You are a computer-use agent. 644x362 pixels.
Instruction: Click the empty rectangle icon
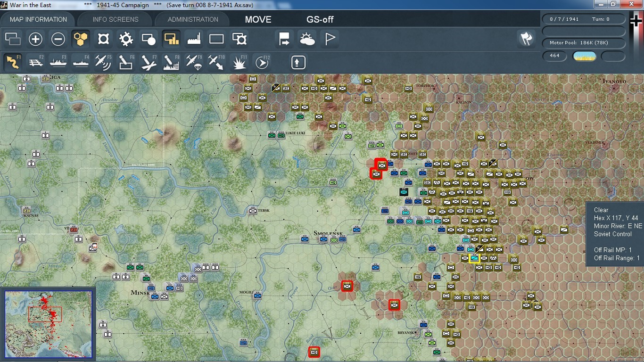[x=216, y=39]
